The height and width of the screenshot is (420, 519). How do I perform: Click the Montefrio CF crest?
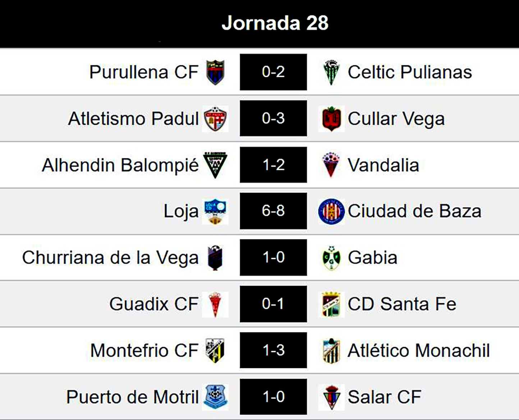pyautogui.click(x=215, y=351)
